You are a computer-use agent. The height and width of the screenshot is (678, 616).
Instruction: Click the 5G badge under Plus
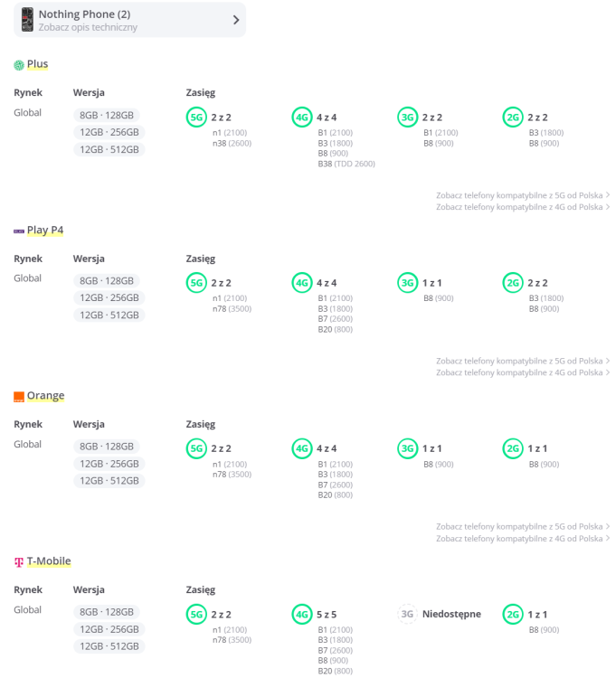pyautogui.click(x=196, y=117)
